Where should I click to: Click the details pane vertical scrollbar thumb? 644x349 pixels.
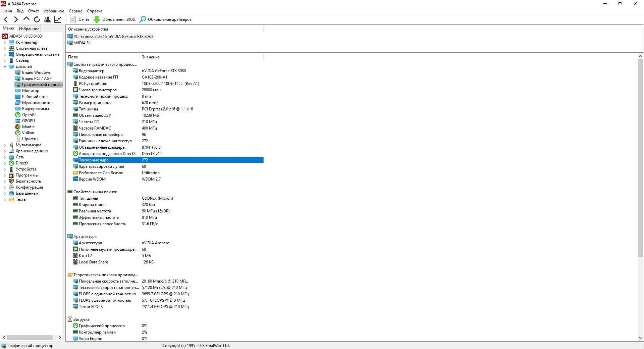point(640,158)
